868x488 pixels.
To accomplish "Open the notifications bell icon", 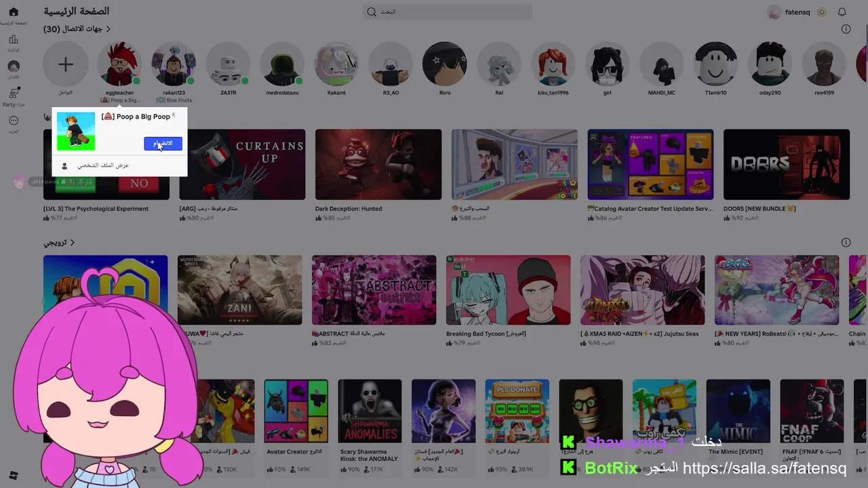I will [x=842, y=12].
